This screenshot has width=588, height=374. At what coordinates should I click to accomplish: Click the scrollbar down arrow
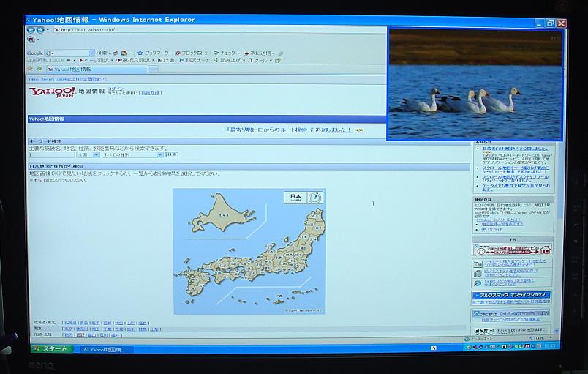[557, 331]
